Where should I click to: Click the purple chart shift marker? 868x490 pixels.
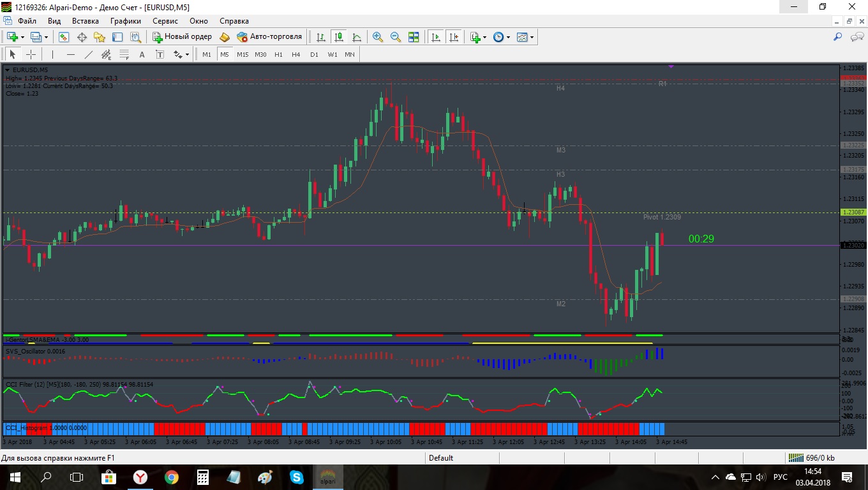click(x=671, y=66)
